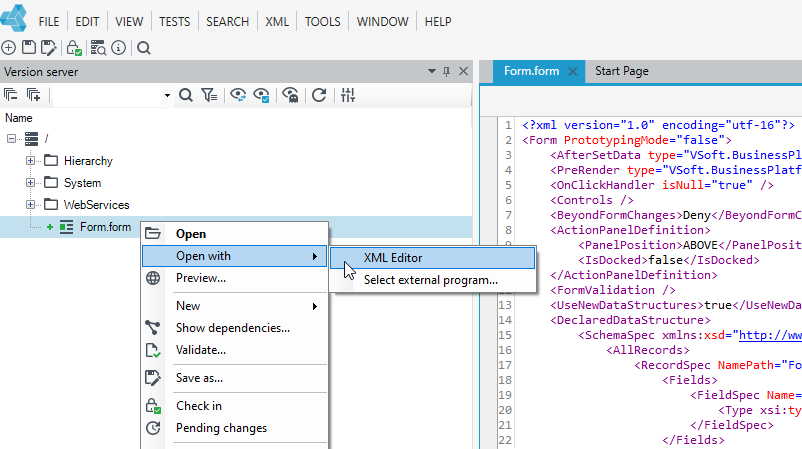Click the root server icon in the tree
This screenshot has width=802, height=449.
click(32, 139)
